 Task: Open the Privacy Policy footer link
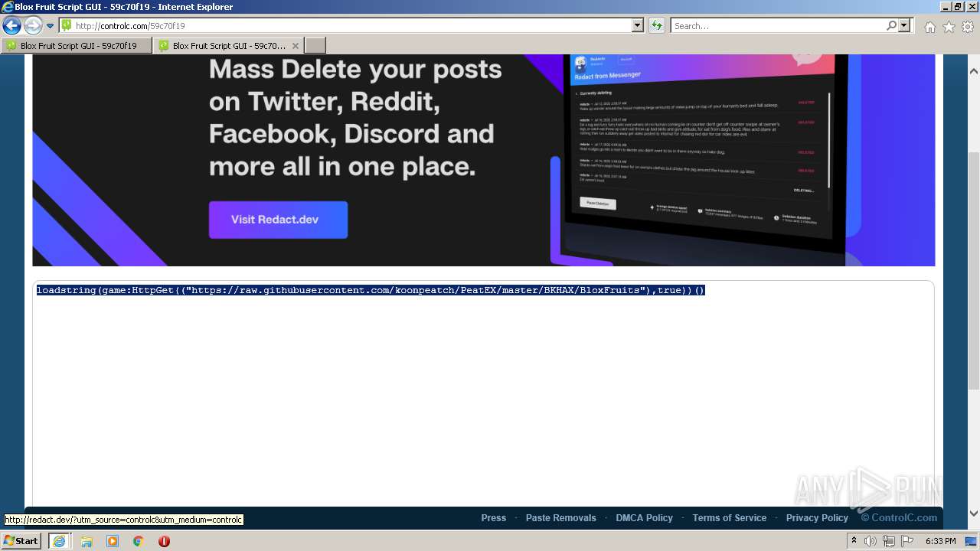coord(817,518)
